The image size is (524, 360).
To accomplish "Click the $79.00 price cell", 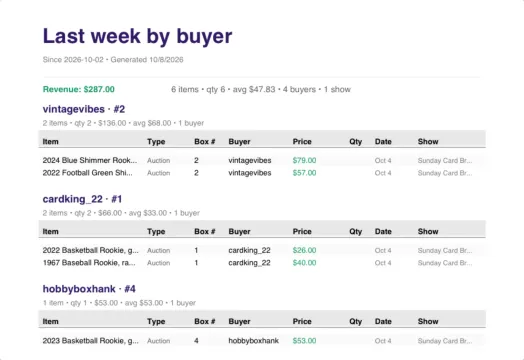I will [x=304, y=160].
